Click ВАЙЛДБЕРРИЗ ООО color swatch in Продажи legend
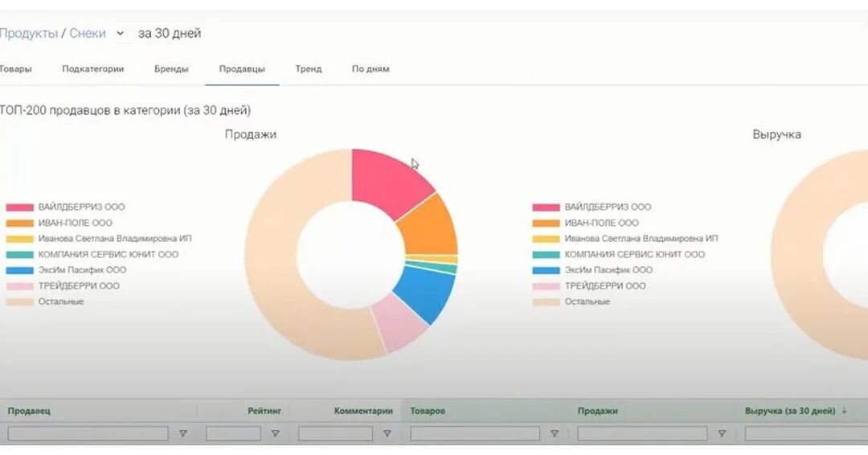The image size is (868, 455). coord(20,207)
